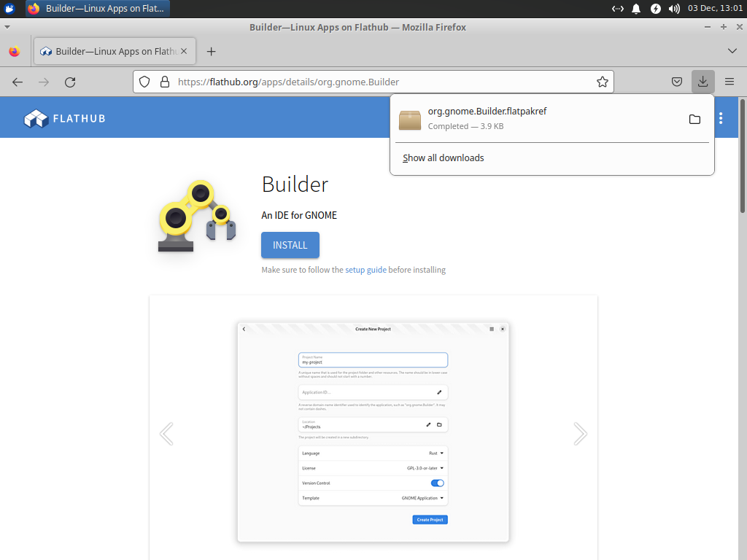Open the list-all-tabs chevron
This screenshot has width=747, height=560.
(732, 51)
